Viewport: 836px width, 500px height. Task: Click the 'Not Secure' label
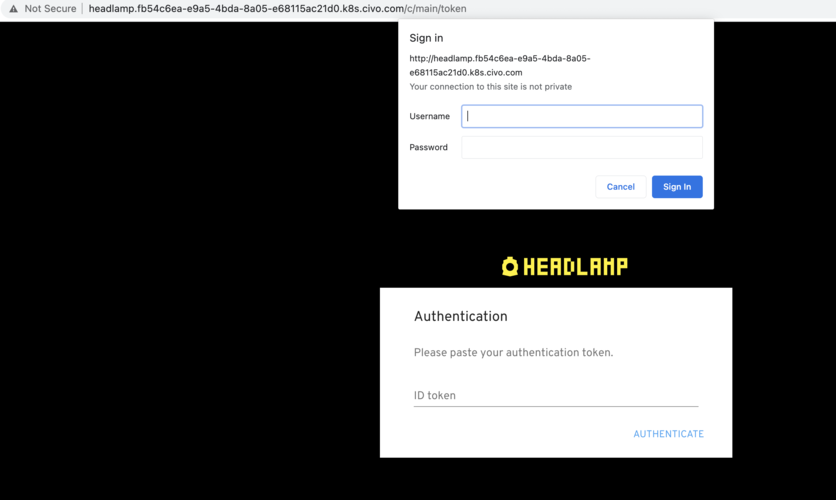(50, 9)
